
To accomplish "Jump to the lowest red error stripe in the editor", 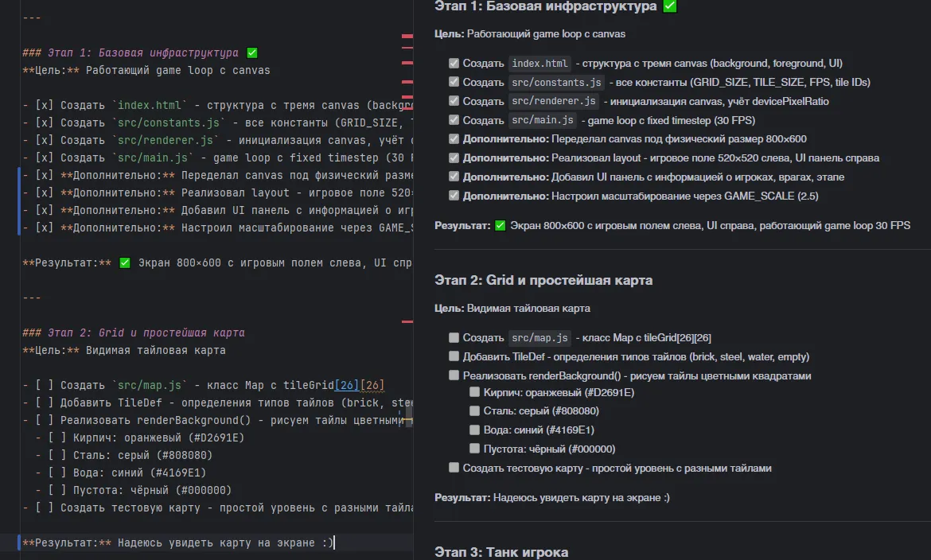I will [x=407, y=321].
